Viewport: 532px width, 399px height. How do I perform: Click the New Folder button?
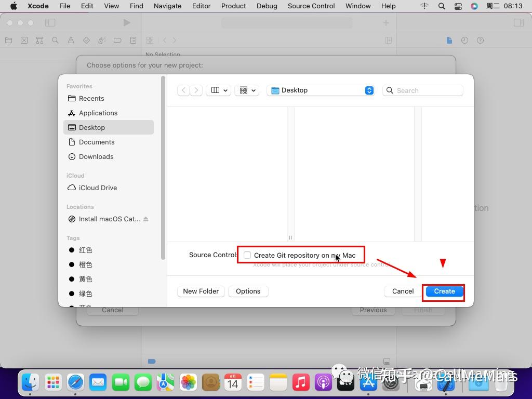point(201,291)
